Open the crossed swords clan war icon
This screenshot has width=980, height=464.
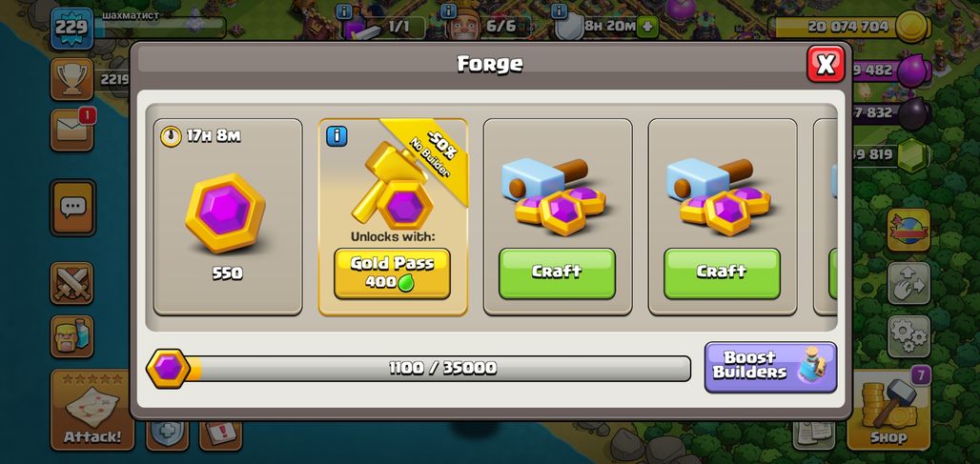(x=71, y=283)
